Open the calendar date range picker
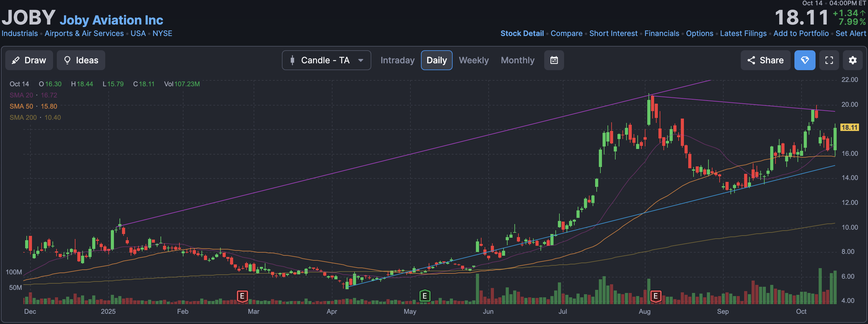Image resolution: width=868 pixels, height=324 pixels. (554, 60)
